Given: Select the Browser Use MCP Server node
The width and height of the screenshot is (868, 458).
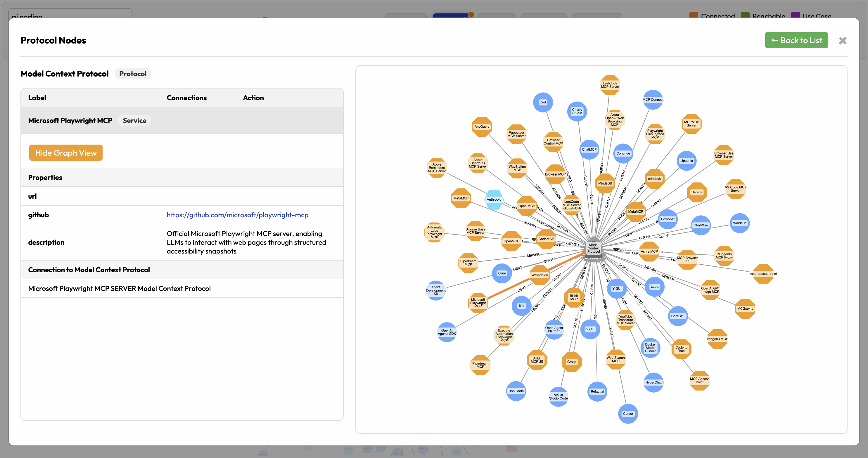Looking at the screenshot, I should click(724, 155).
